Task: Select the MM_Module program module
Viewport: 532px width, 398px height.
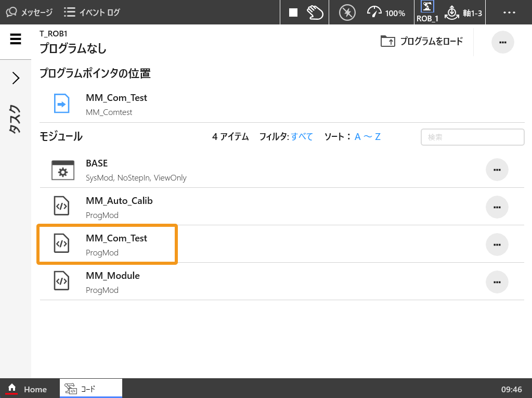Action: point(113,281)
